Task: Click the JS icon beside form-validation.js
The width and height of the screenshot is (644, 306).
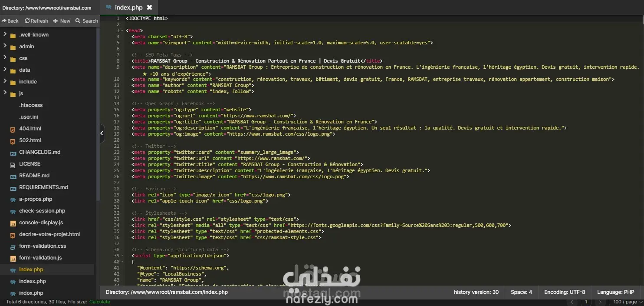Action: [x=13, y=258]
